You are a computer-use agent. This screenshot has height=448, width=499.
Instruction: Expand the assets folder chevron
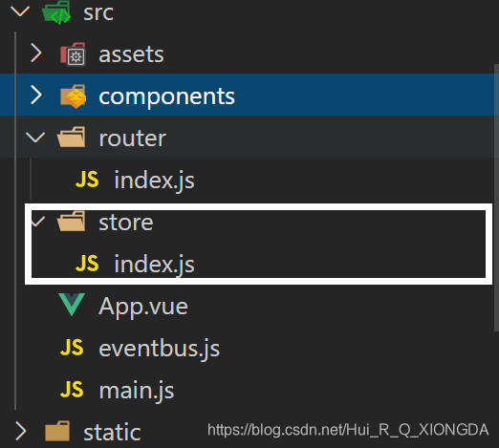coord(36,53)
